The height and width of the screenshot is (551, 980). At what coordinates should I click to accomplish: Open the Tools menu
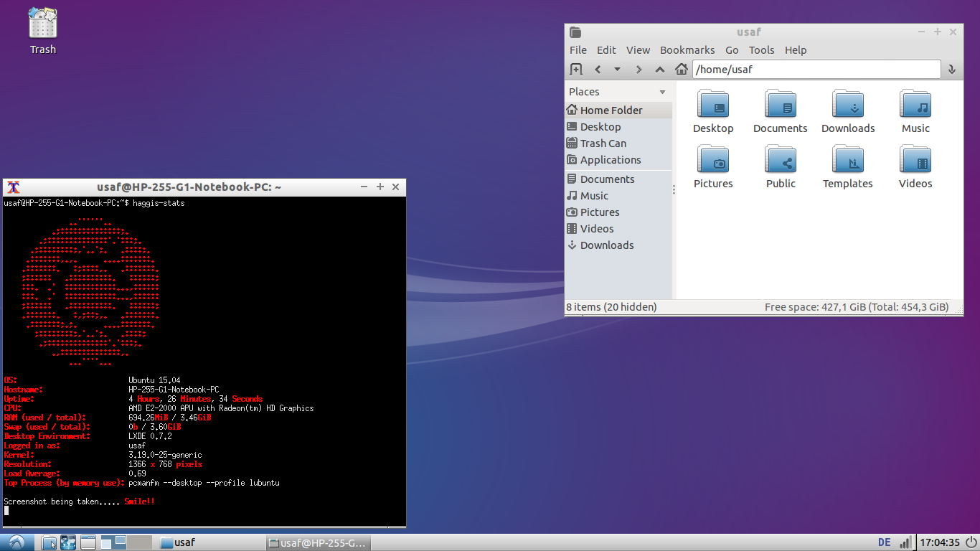[761, 50]
